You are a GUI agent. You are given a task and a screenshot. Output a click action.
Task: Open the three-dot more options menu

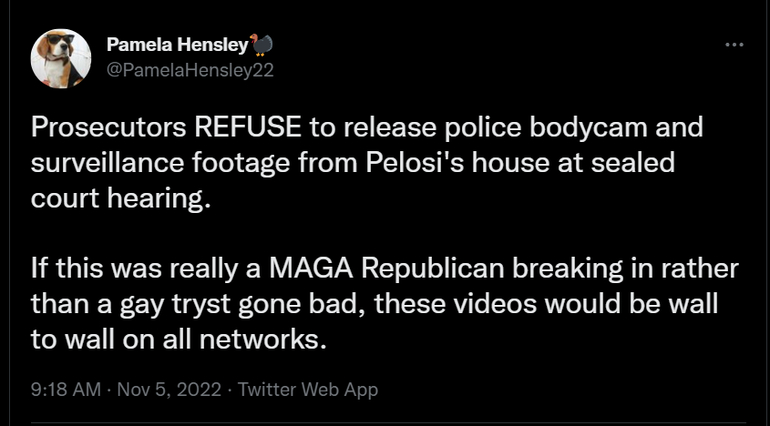click(x=734, y=45)
